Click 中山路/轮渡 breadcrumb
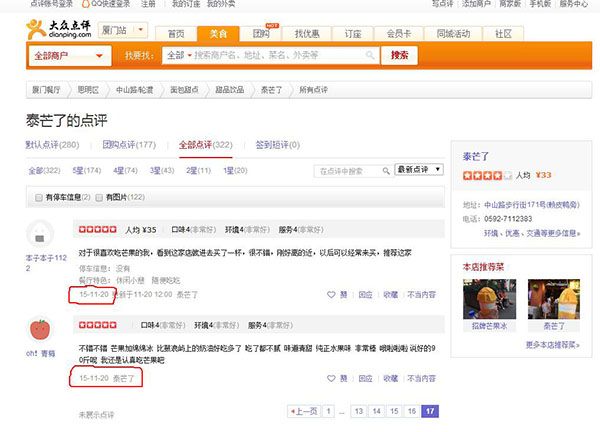 [x=134, y=90]
